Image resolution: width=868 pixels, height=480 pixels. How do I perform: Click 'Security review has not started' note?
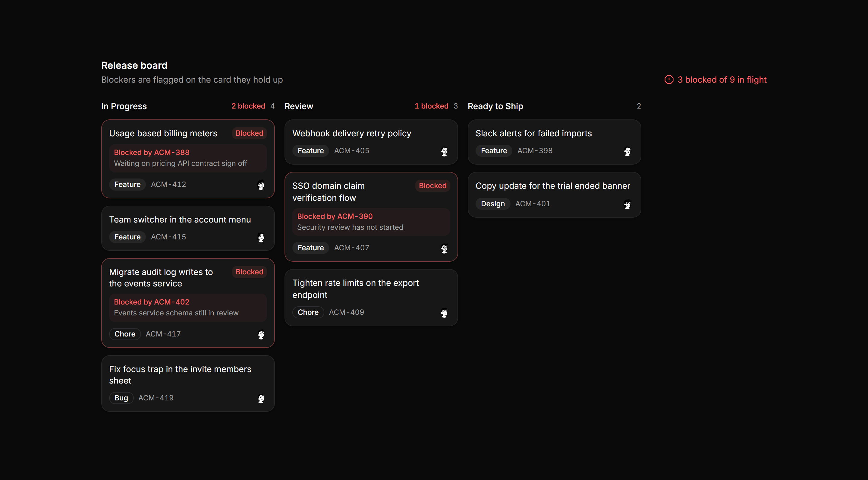(350, 228)
